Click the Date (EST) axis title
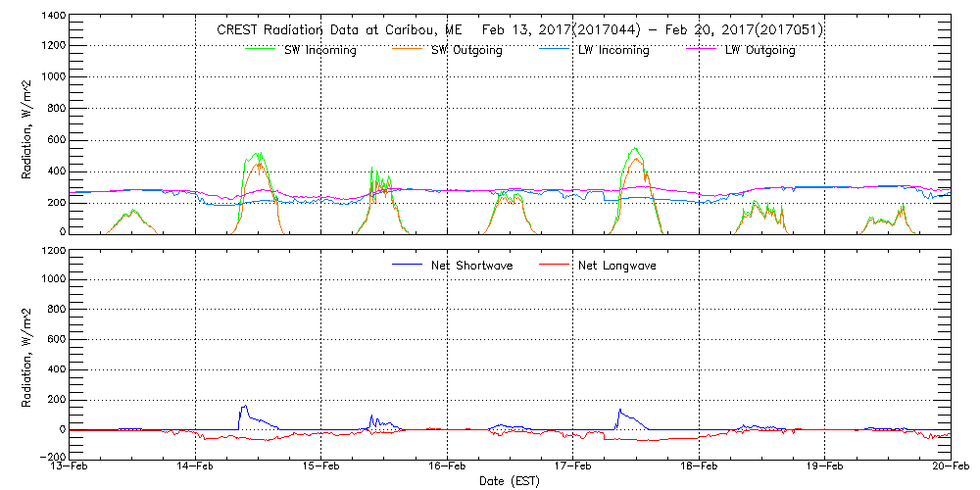This screenshot has width=980, height=490. click(510, 481)
